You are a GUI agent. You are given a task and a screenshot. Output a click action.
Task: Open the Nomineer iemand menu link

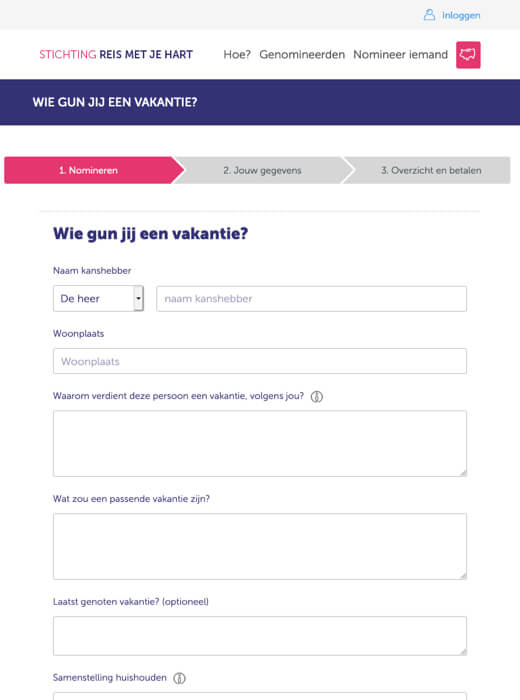pyautogui.click(x=400, y=54)
